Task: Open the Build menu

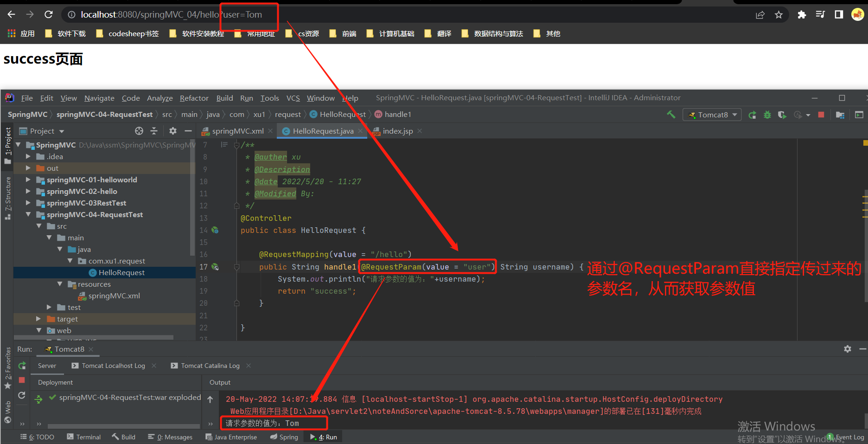Action: pyautogui.click(x=224, y=98)
